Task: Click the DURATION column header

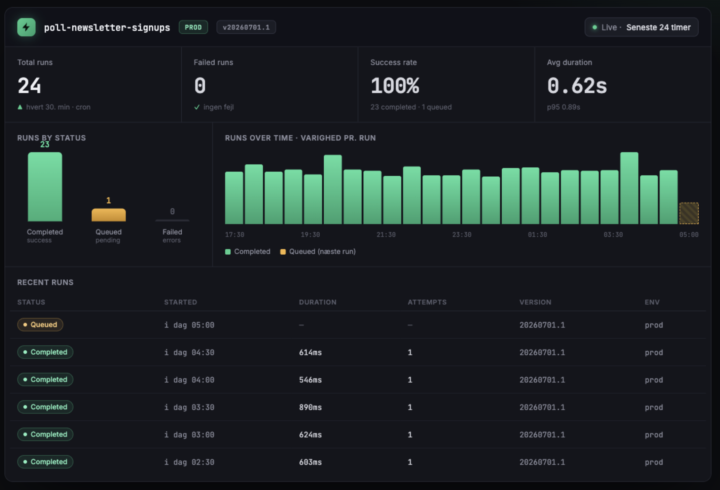Action: (x=318, y=302)
